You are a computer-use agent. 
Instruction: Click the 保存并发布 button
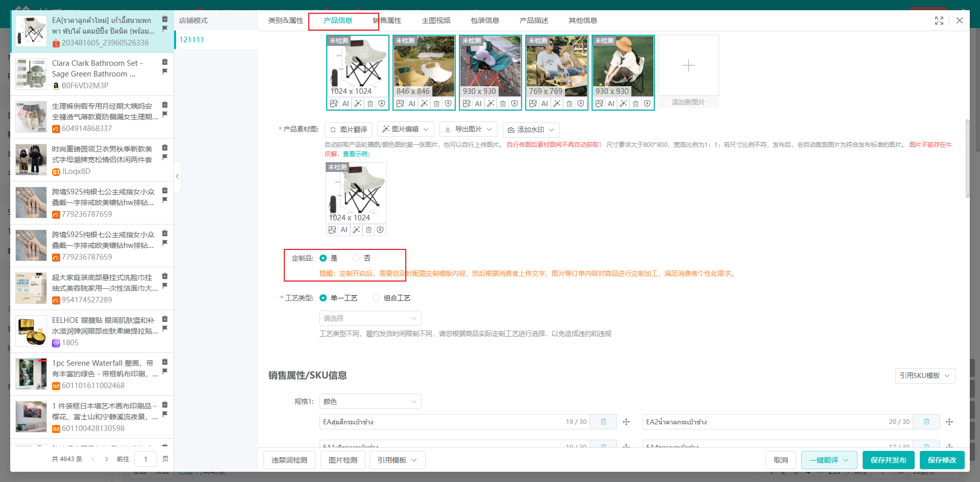coord(889,460)
